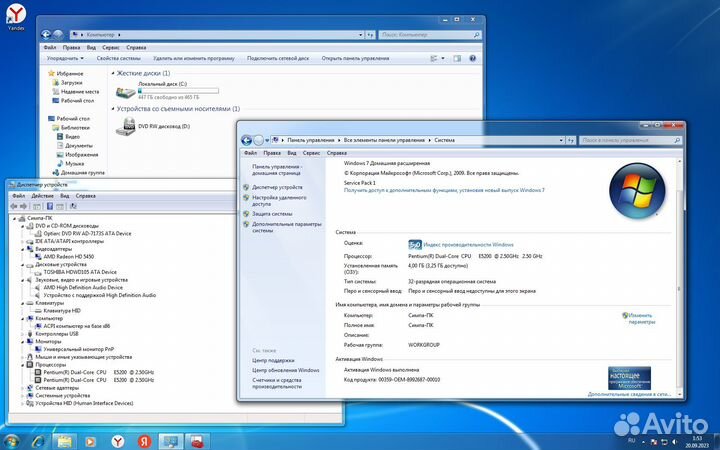The height and width of the screenshot is (450, 720).
Task: Open Справка menu in Computer window
Action: [x=136, y=47]
